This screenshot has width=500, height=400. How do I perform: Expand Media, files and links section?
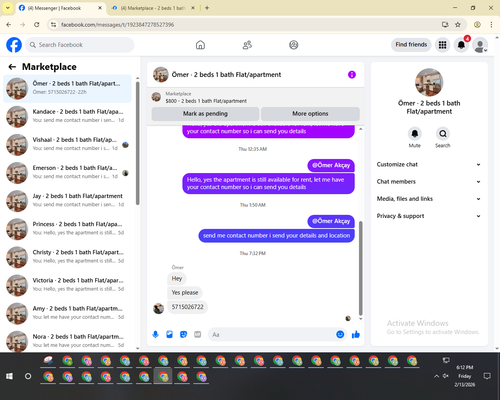click(x=429, y=199)
